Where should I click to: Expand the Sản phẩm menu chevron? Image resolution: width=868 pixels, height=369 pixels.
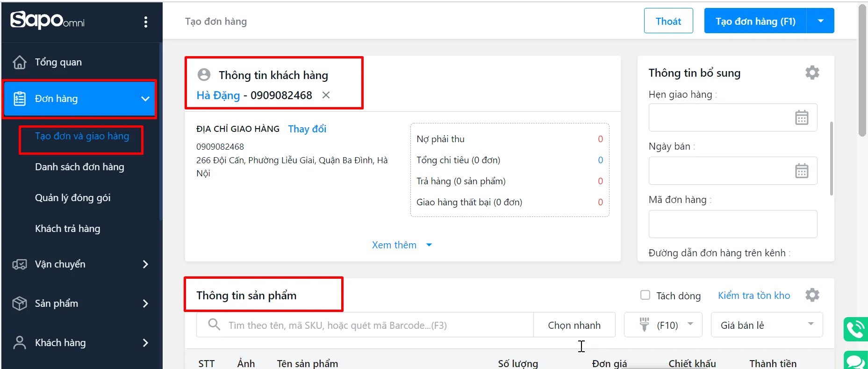(x=145, y=304)
